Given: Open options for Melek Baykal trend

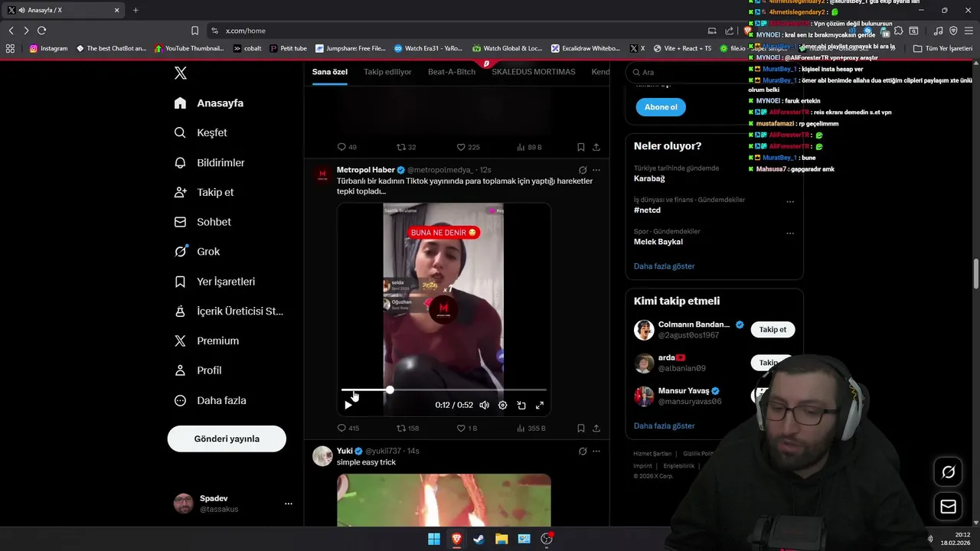Looking at the screenshot, I should click(790, 233).
